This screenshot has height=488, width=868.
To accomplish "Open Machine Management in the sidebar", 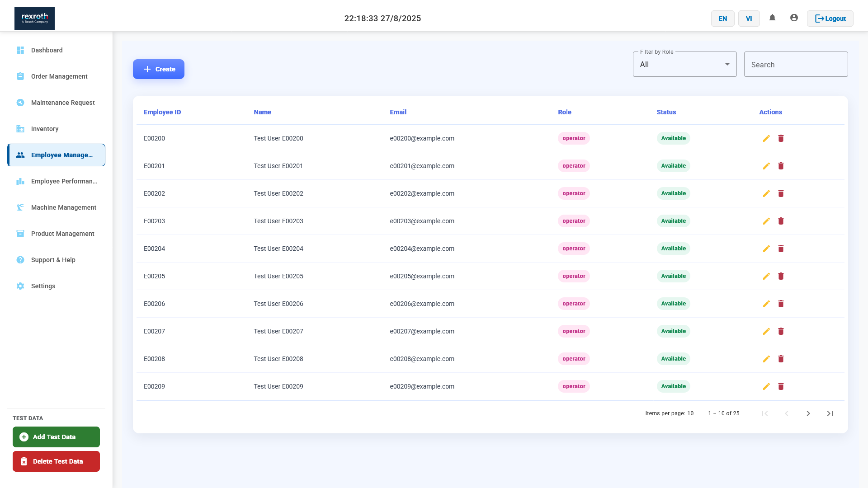I will tap(63, 207).
